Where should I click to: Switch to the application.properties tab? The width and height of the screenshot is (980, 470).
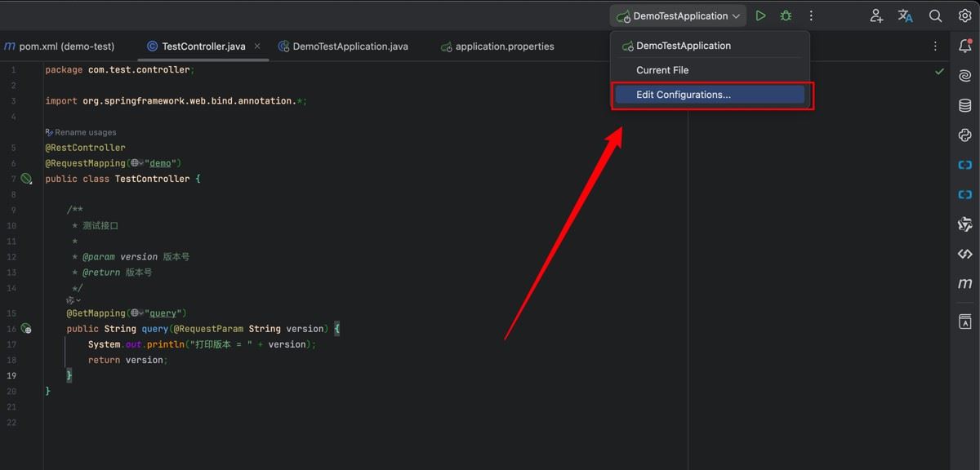(504, 47)
